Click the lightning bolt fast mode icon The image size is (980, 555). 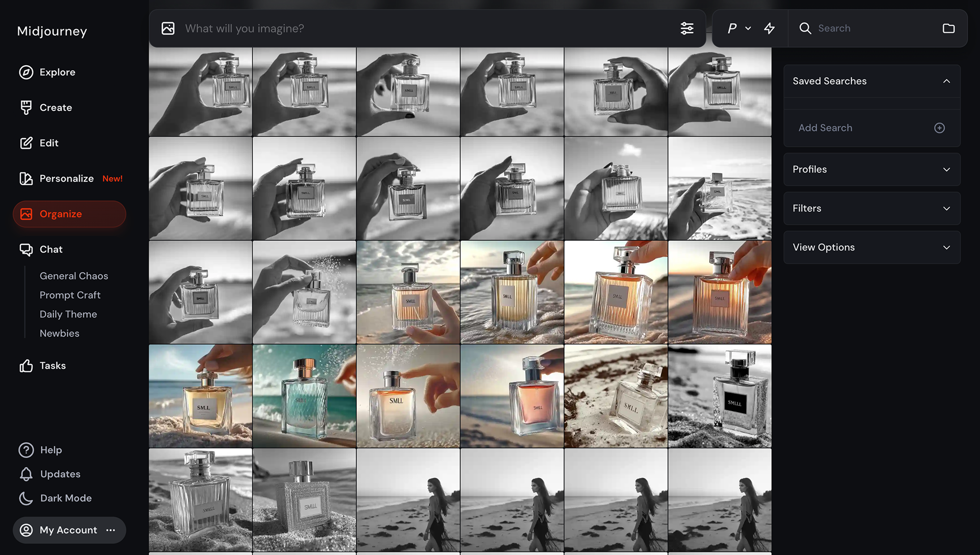tap(769, 29)
